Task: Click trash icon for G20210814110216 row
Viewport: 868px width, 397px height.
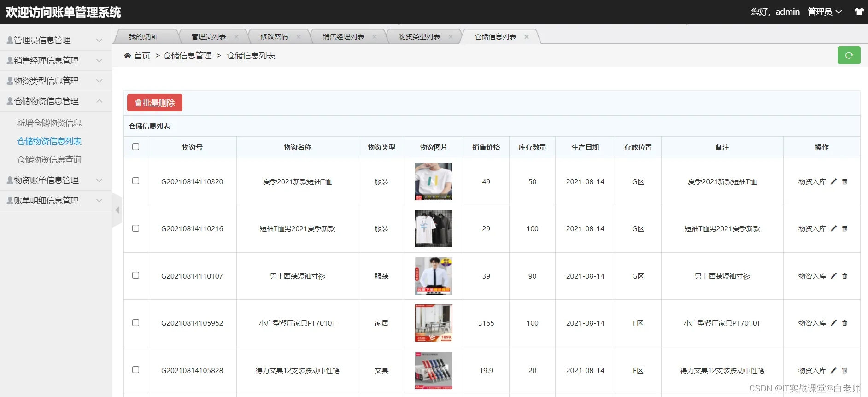Action: (x=845, y=228)
